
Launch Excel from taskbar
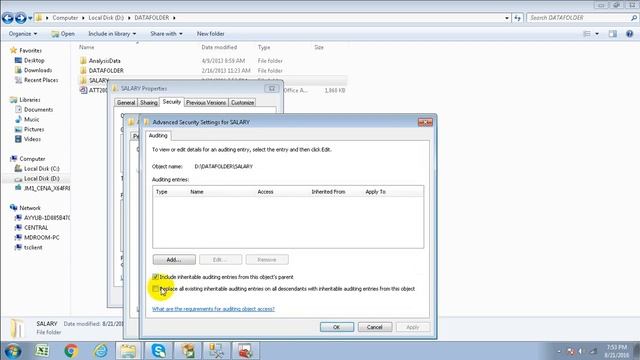point(42,351)
